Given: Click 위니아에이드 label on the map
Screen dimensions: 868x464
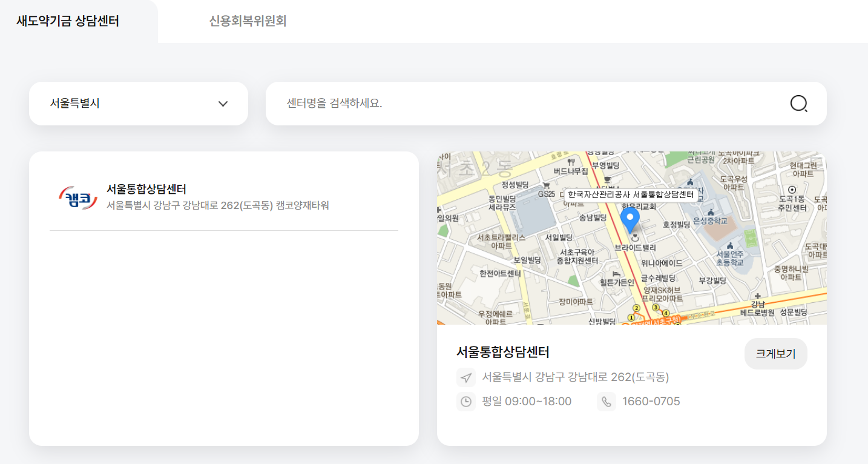Looking at the screenshot, I should 662,263.
